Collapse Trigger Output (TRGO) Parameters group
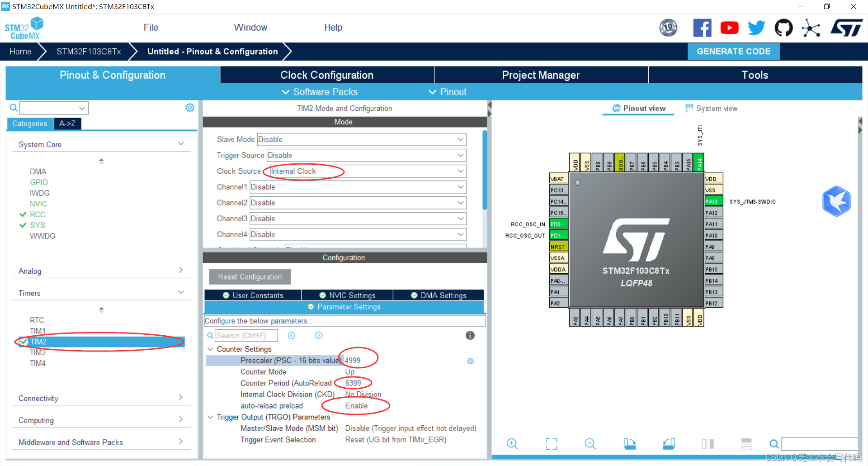Screen dimensions: 868x466 coord(210,417)
